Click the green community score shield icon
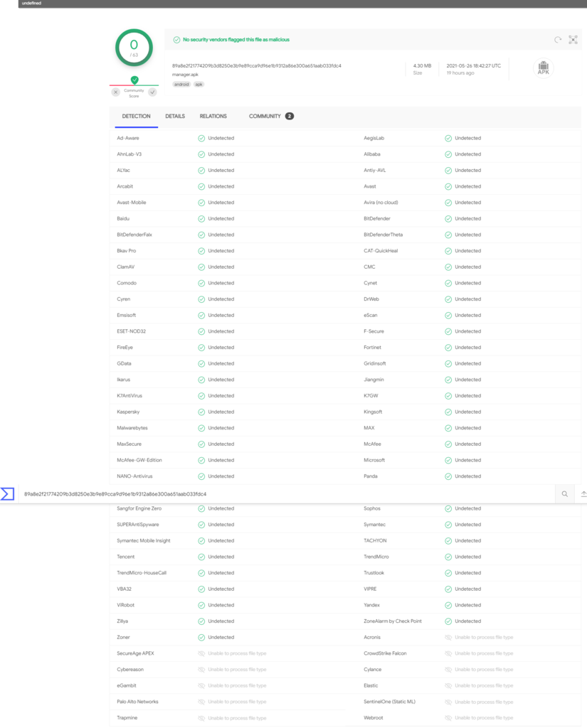The width and height of the screenshot is (587, 728). click(134, 80)
